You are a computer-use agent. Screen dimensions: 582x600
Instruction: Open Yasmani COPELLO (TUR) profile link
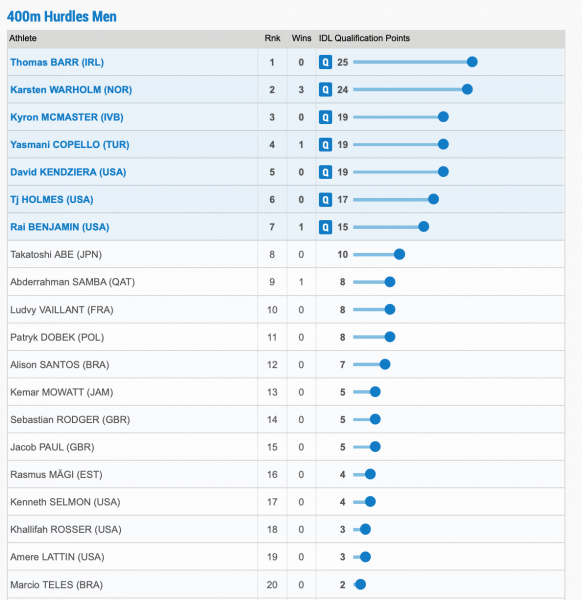70,145
